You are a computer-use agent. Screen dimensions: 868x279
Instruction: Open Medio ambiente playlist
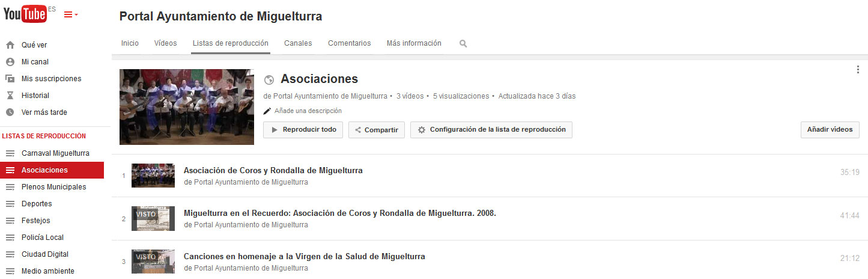pos(48,271)
